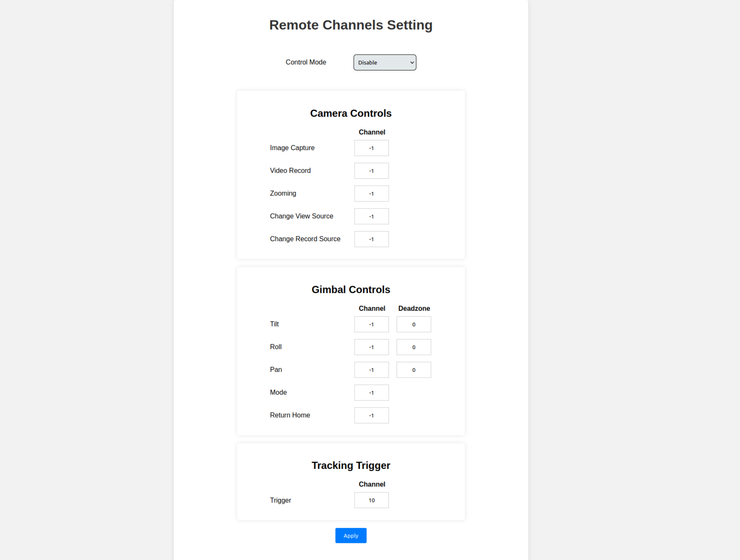Click the Change Record Source channel field

tap(371, 239)
